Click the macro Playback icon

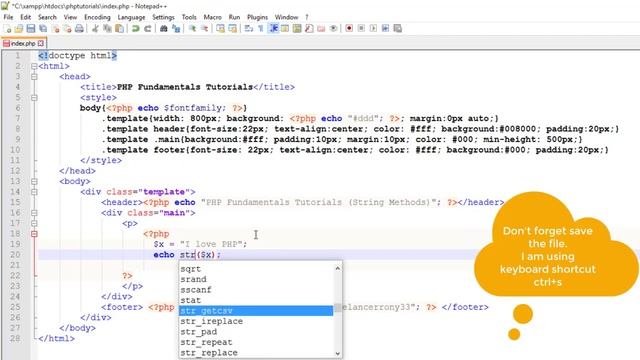point(373,29)
